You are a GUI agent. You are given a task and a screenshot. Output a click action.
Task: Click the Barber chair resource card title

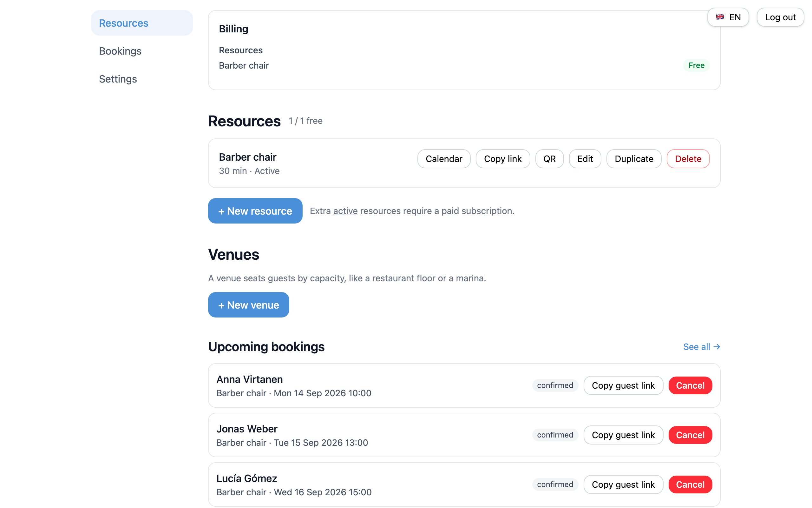click(248, 157)
